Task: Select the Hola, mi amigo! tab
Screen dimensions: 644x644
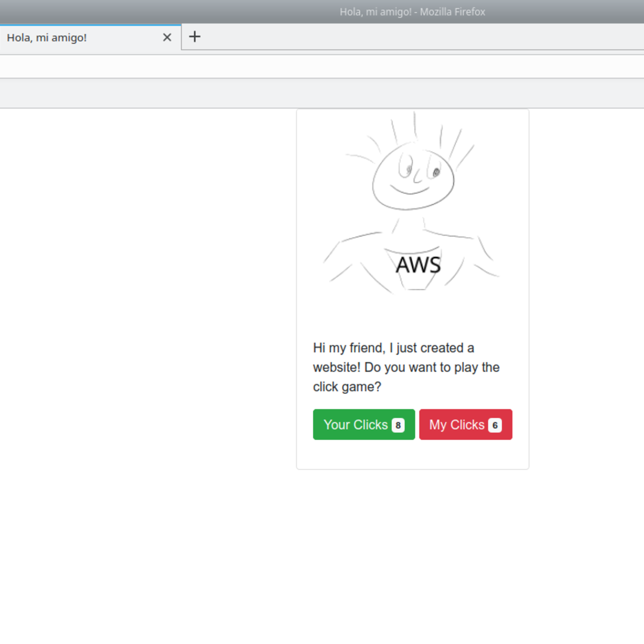Action: point(90,38)
